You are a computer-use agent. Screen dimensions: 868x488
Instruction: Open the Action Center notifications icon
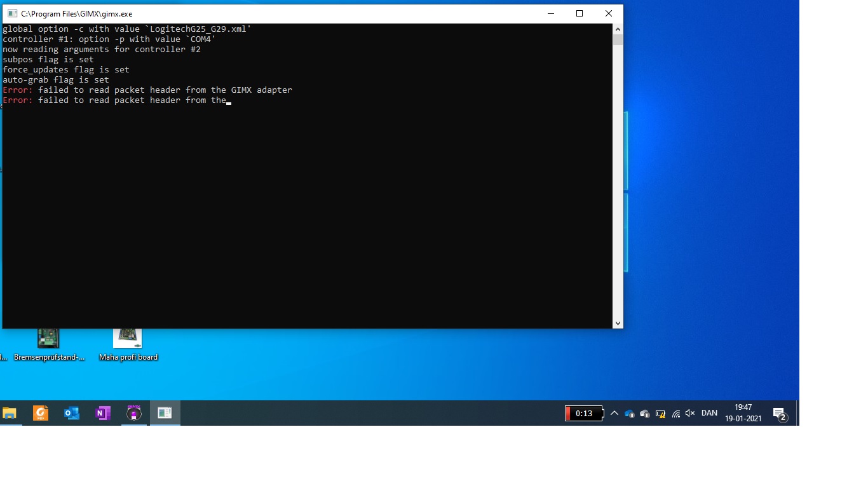pyautogui.click(x=780, y=414)
